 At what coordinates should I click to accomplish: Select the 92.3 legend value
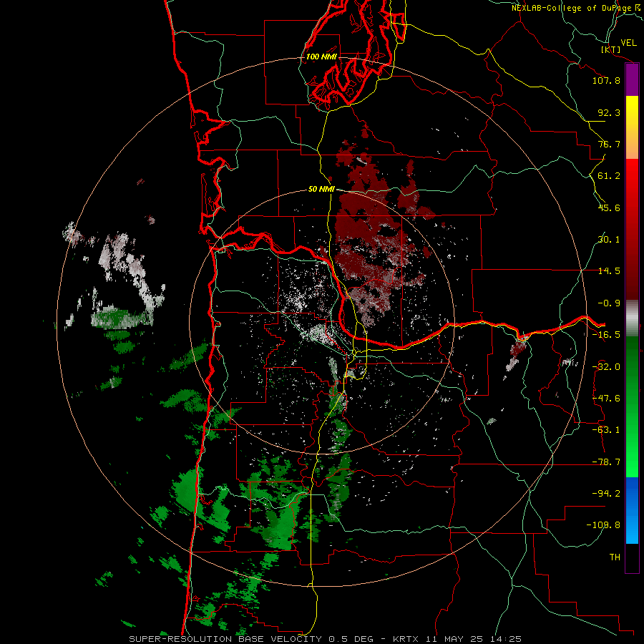pos(609,112)
